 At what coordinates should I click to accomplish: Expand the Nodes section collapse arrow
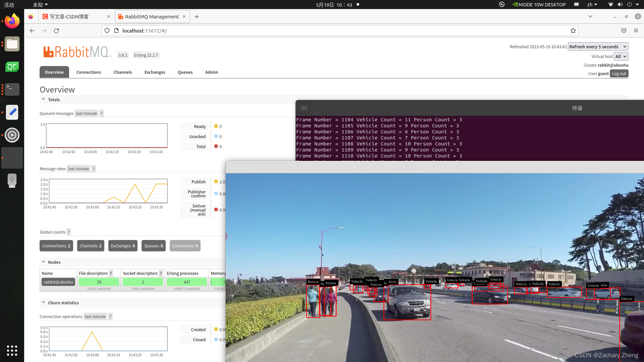click(x=43, y=262)
